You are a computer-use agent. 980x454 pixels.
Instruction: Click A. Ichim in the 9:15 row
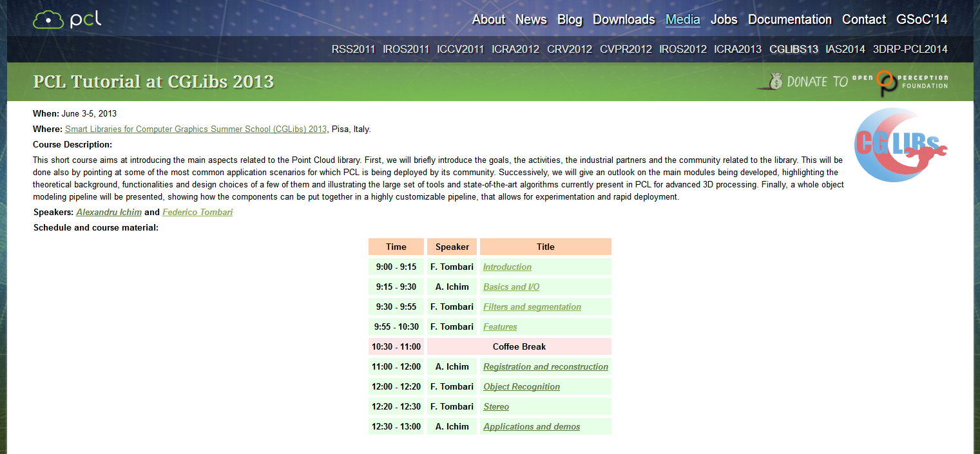pyautogui.click(x=452, y=287)
